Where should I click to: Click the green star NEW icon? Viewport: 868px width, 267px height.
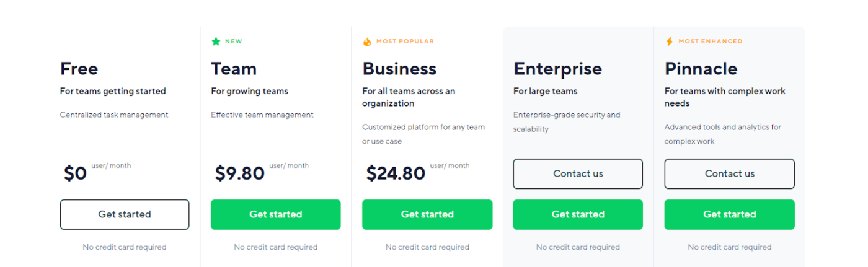[x=216, y=42]
